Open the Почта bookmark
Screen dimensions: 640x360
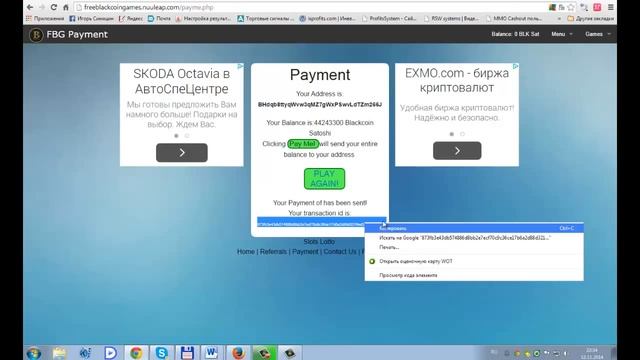point(159,18)
